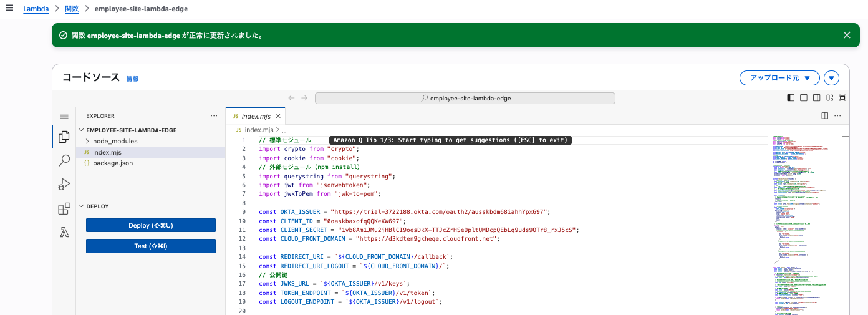868x315 pixels.
Task: Toggle full screen editor icon
Action: (x=843, y=98)
